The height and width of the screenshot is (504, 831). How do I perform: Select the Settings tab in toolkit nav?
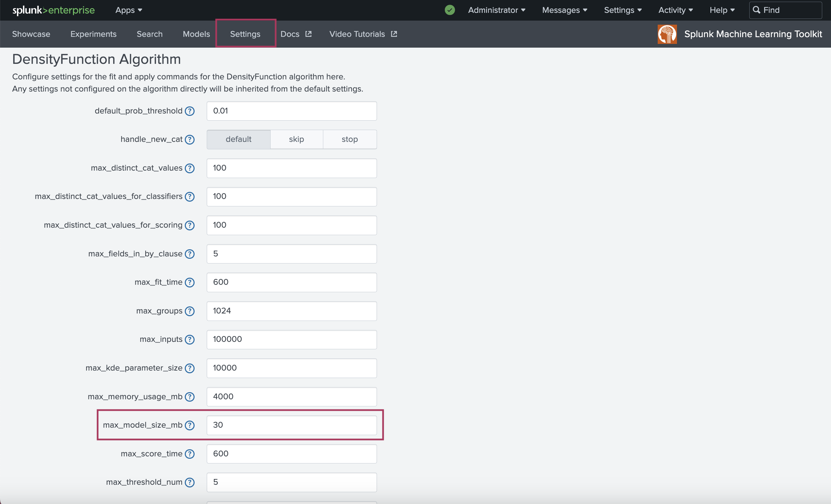click(x=245, y=34)
